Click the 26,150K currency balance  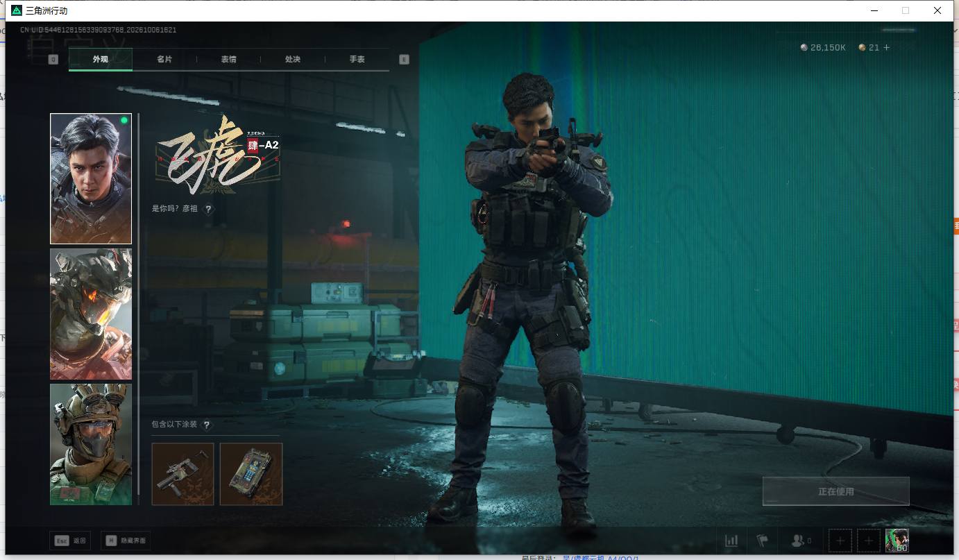click(823, 47)
